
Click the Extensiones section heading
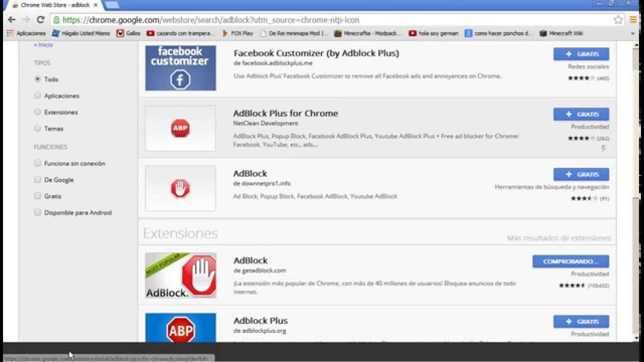[181, 233]
